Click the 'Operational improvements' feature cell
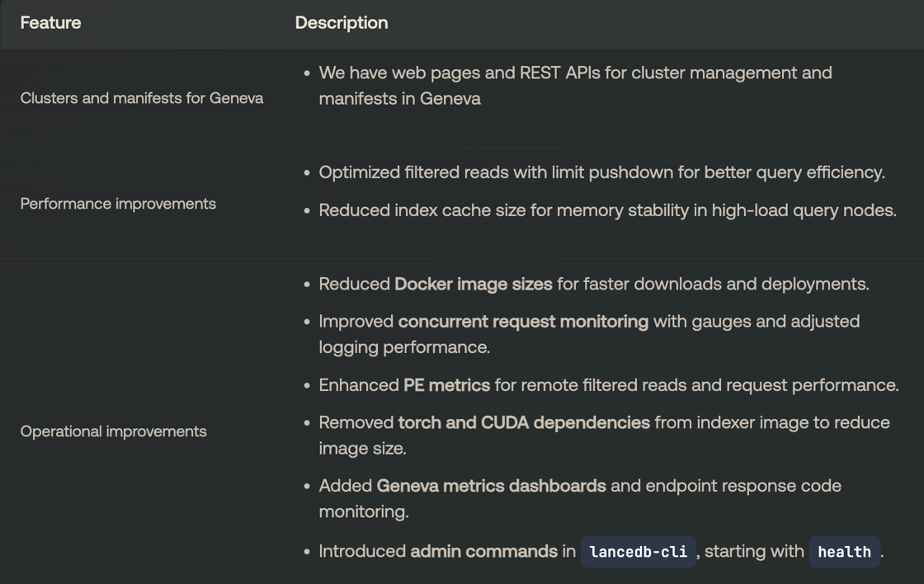This screenshot has width=924, height=584. 113,431
